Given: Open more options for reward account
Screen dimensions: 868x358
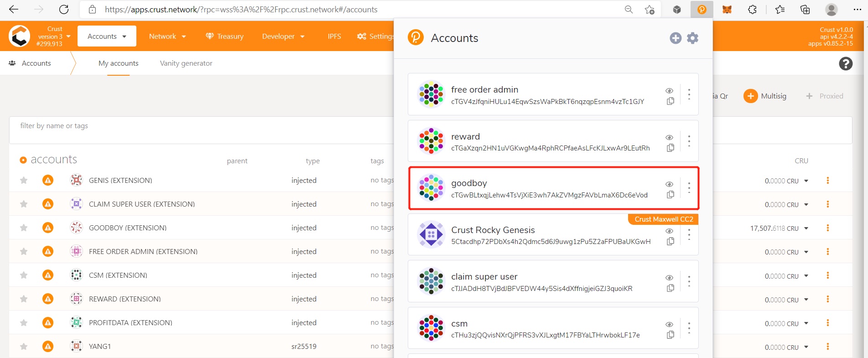Looking at the screenshot, I should [x=689, y=141].
